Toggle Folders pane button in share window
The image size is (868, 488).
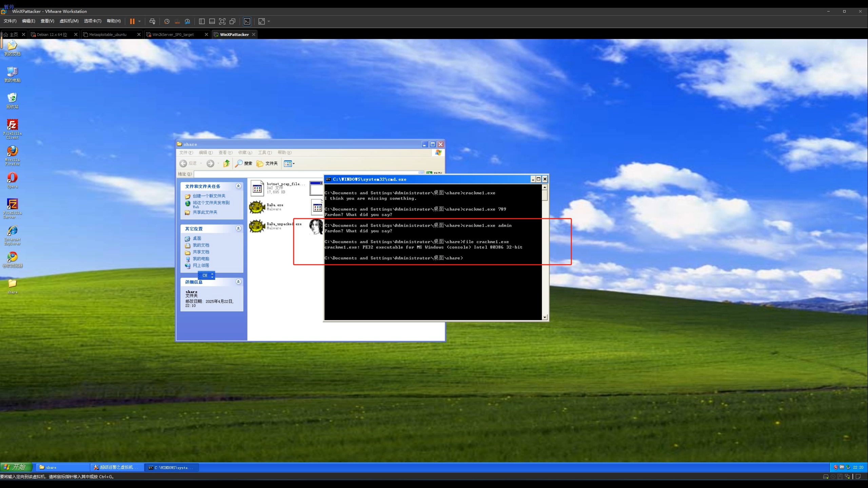click(x=267, y=164)
